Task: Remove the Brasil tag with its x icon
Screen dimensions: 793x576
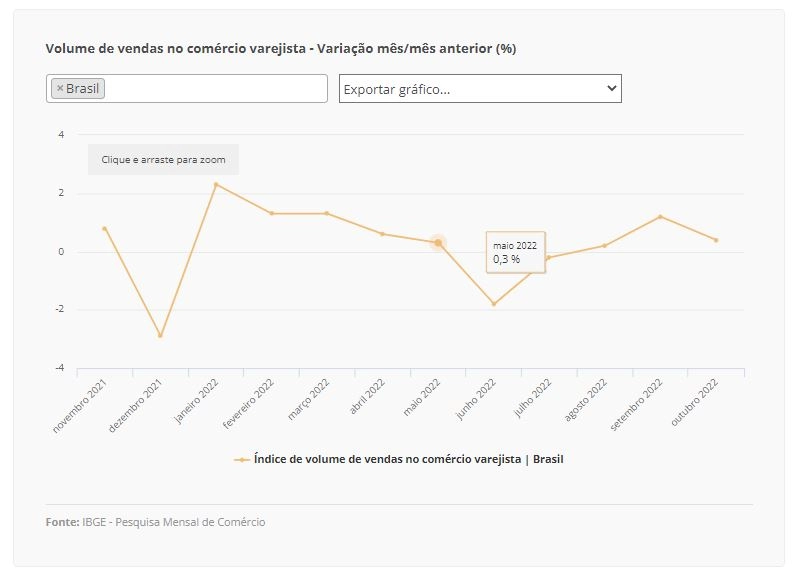Action: click(60, 88)
